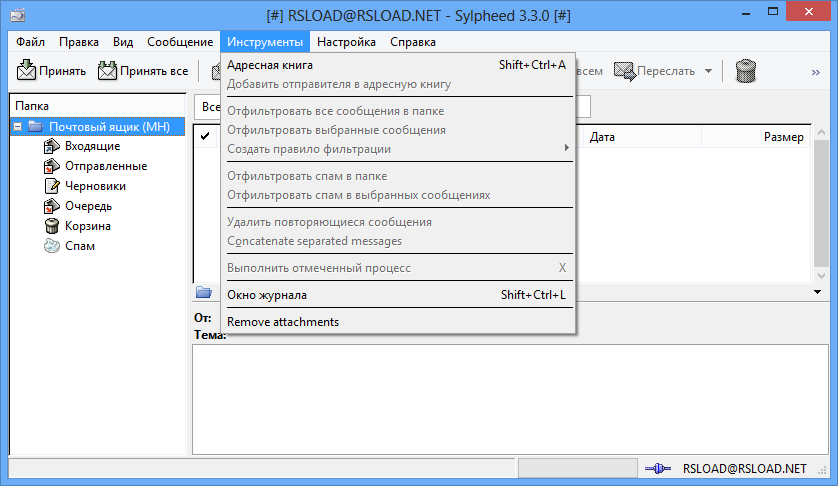Viewport: 838px width, 486px height.
Task: Click Отфильтровать все сообщения в папке entry
Action: coord(398,111)
